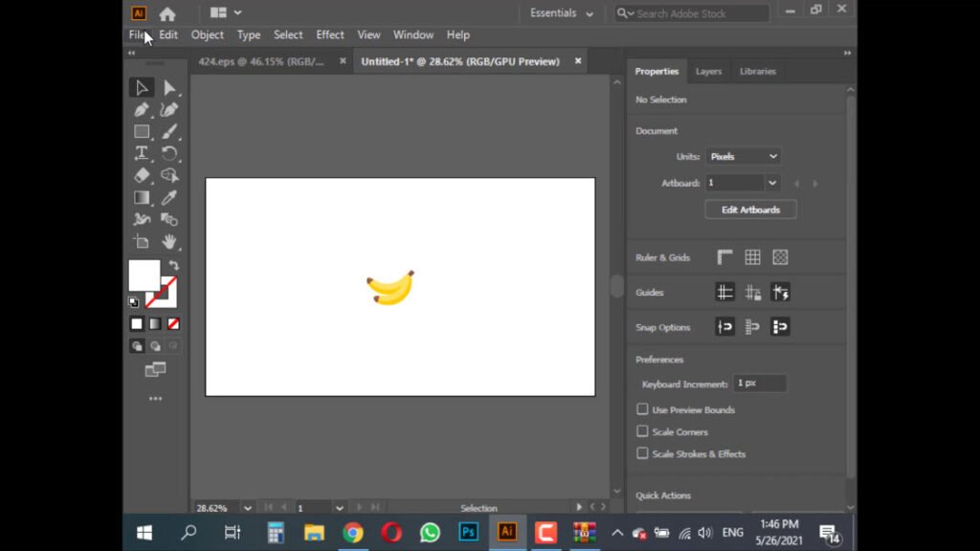The width and height of the screenshot is (980, 551).
Task: Choose the Shape Builder tool
Action: (168, 176)
